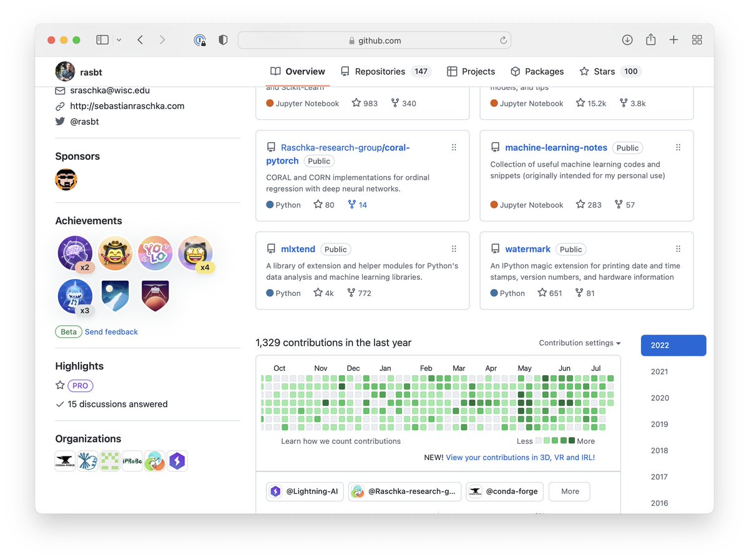Open the @rasbt Twitter link

(84, 121)
